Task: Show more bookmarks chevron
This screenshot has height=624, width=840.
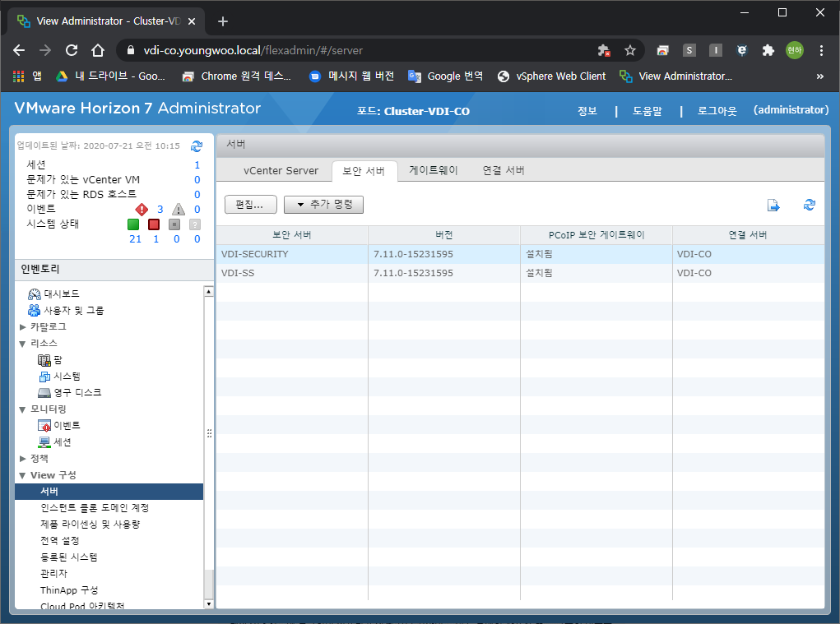Action: 819,76
